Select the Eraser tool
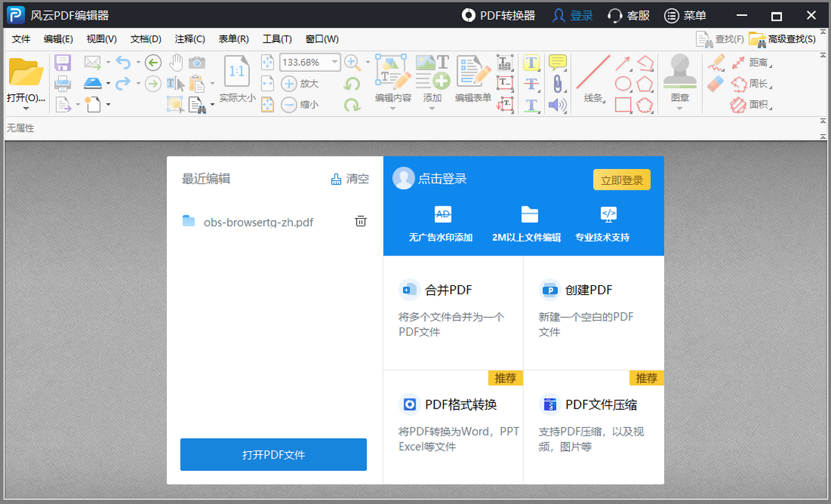This screenshot has width=831, height=504. (x=716, y=84)
